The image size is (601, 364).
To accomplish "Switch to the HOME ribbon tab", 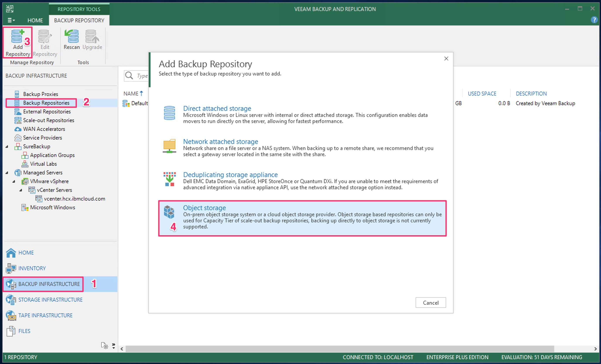I will [x=35, y=20].
